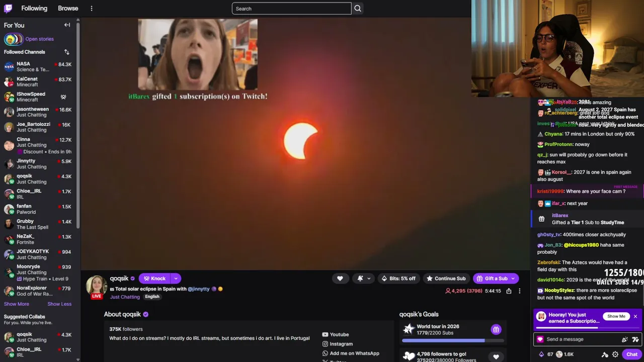Open KaiCenat channel in the sidebar
Screen dimensions: 644x362
point(38,81)
